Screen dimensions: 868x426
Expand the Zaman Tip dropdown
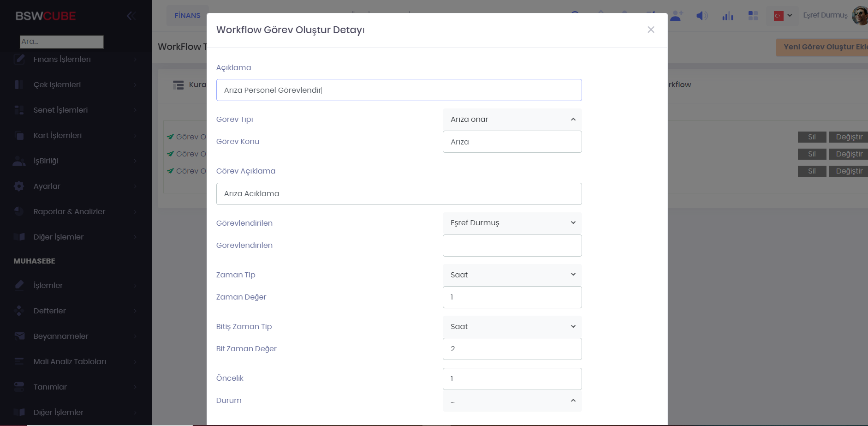coord(512,275)
